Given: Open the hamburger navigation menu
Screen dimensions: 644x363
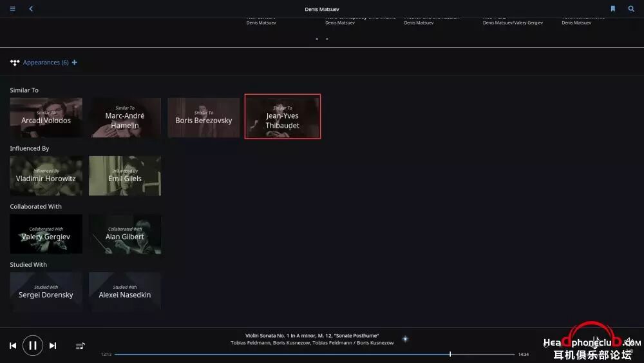Looking at the screenshot, I should pos(13,8).
